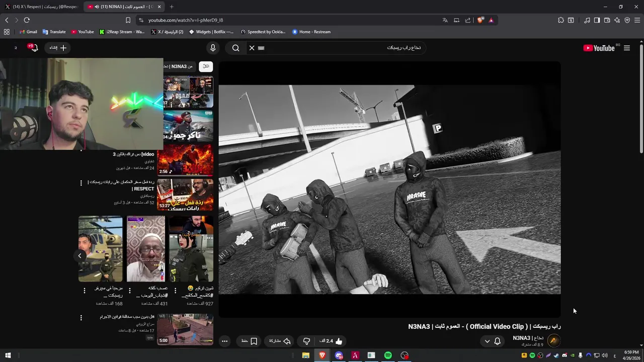Open the Home - Restream bookmark
This screenshot has width=644, height=362.
[311, 32]
